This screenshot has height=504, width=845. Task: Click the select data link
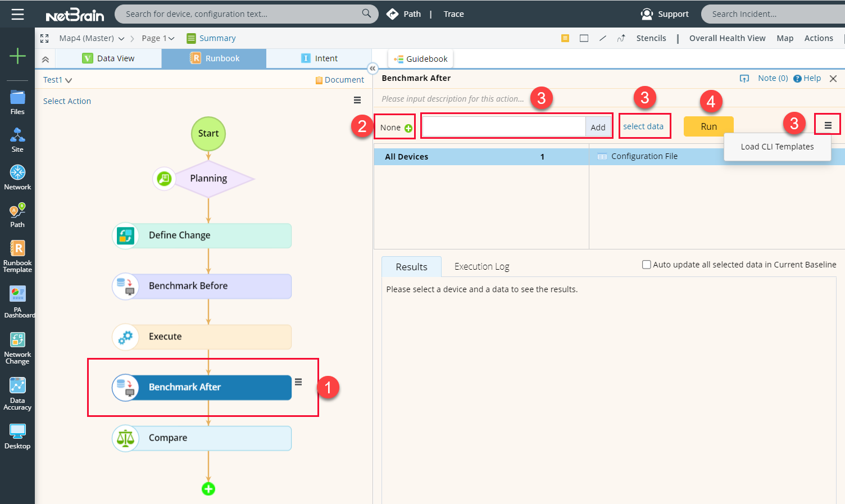point(643,126)
